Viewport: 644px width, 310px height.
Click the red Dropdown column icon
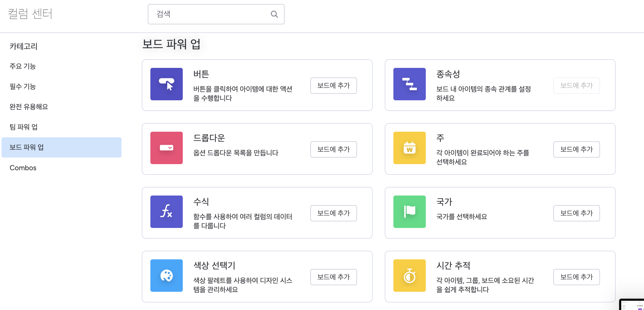point(166,148)
